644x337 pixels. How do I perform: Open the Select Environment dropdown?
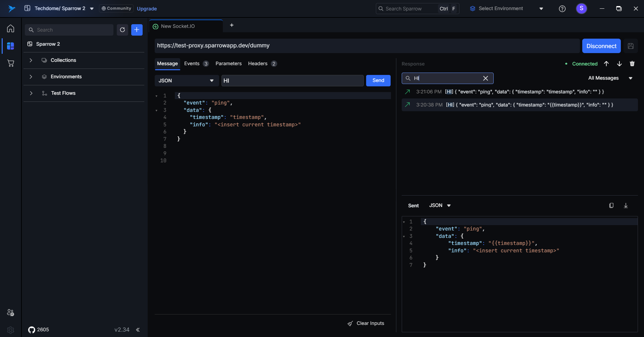pos(506,9)
